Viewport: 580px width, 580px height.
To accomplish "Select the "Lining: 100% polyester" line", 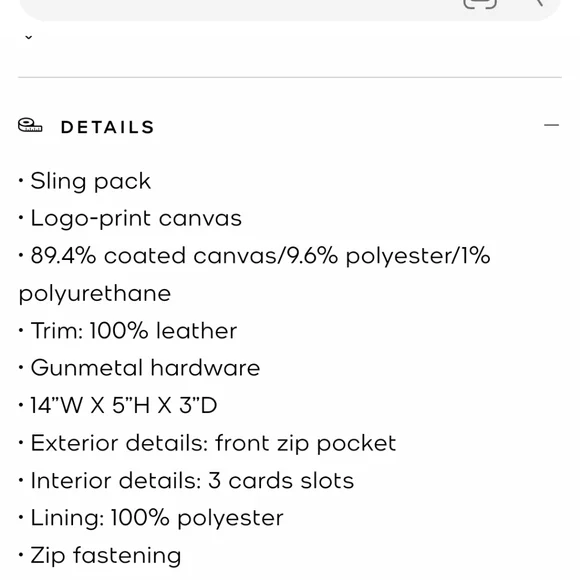I will click(151, 518).
